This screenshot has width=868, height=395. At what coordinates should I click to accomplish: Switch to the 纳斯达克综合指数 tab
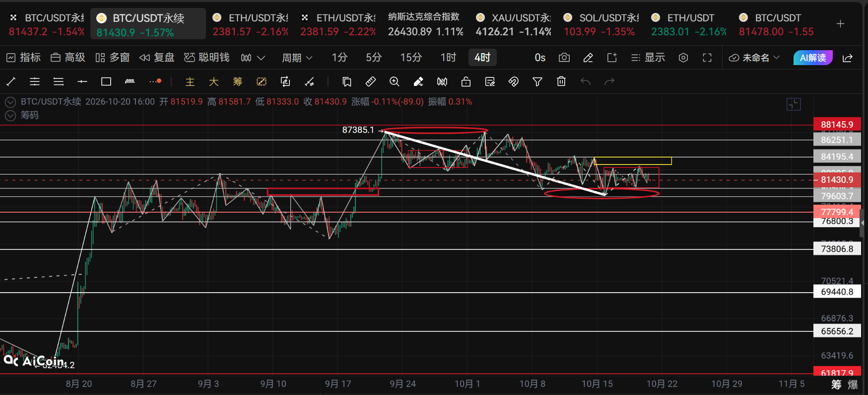point(425,24)
